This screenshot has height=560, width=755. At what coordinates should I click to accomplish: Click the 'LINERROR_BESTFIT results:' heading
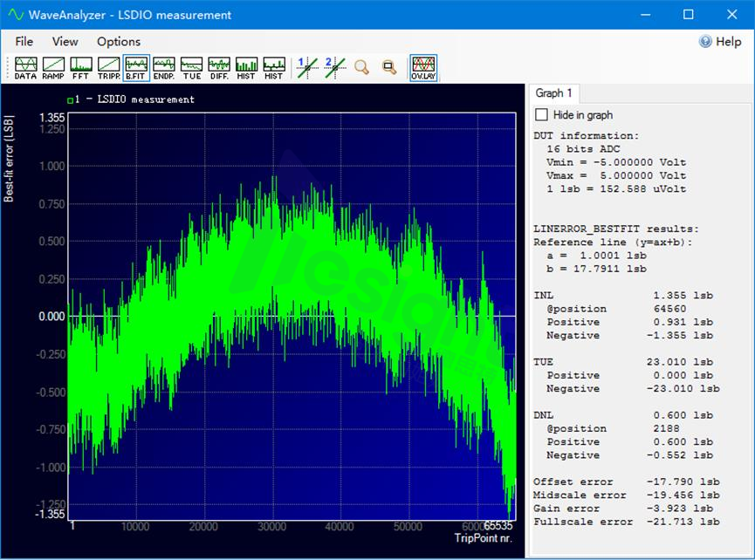click(x=616, y=229)
